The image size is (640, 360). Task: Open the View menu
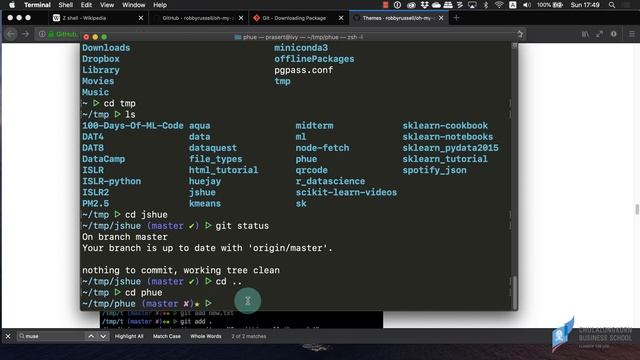[x=107, y=5]
